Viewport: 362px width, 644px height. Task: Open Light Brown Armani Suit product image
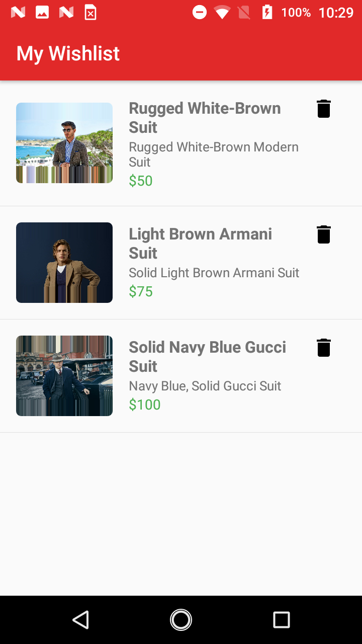(64, 263)
